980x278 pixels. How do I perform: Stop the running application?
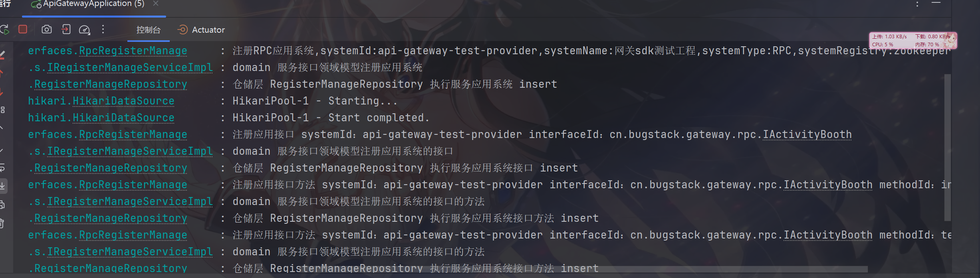[x=23, y=30]
